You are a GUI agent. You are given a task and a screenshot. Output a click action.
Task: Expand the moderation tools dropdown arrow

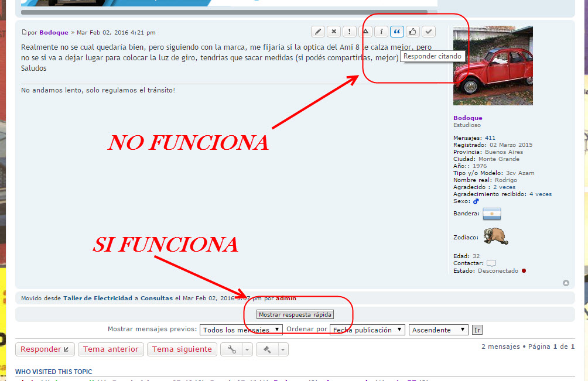283,349
